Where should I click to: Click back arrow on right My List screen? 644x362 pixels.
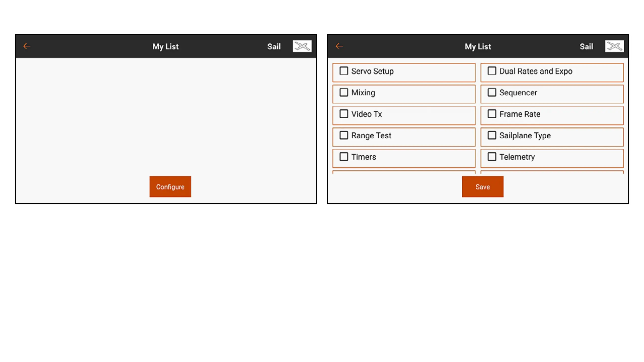click(339, 46)
